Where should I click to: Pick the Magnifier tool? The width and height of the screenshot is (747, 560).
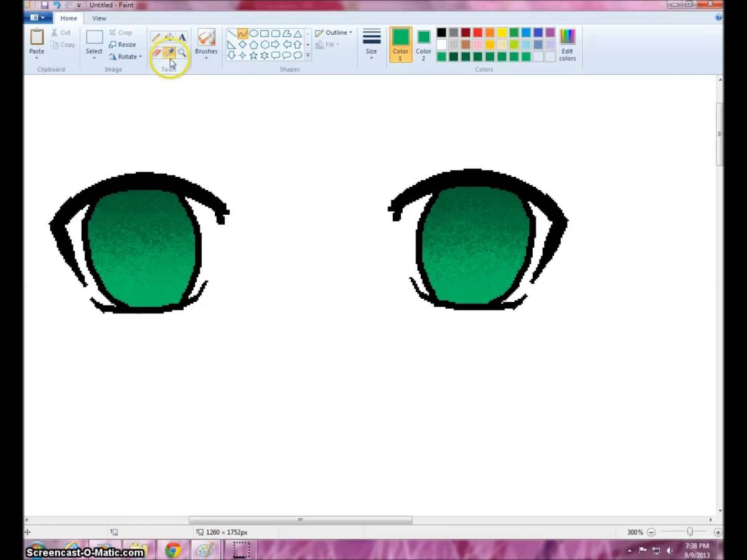[182, 53]
